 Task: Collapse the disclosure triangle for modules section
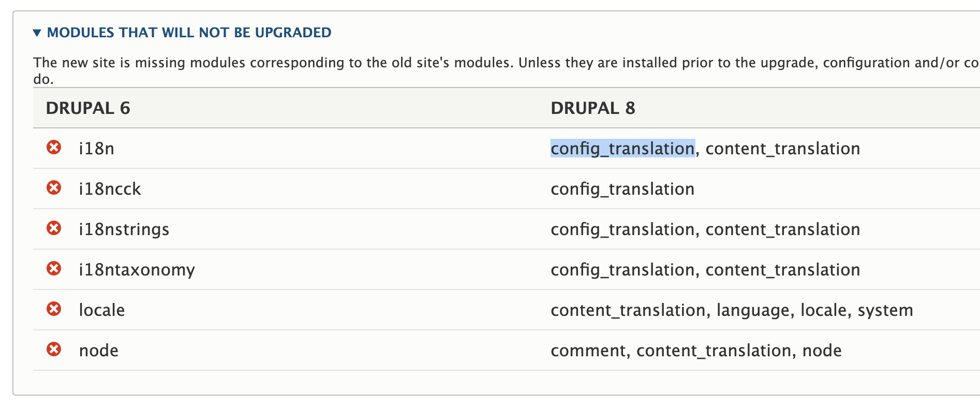37,33
